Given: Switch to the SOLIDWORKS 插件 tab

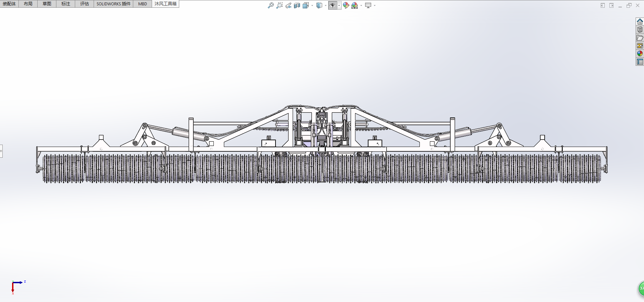Looking at the screenshot, I should tap(113, 4).
